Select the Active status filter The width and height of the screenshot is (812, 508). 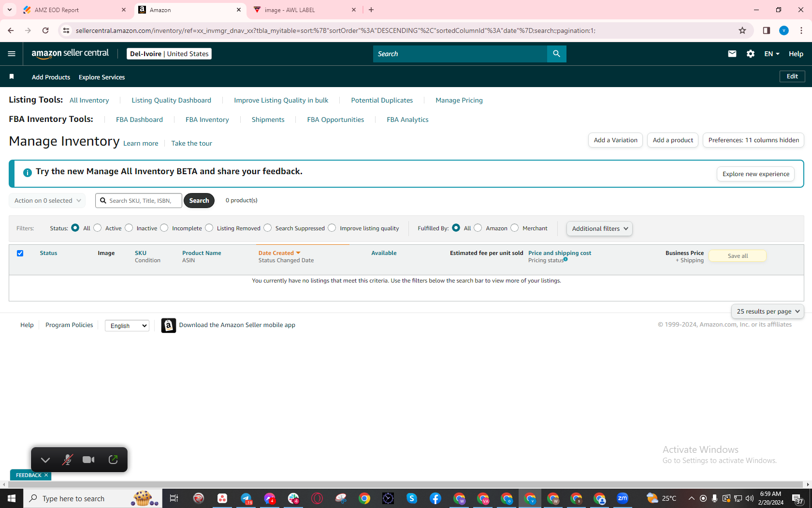coord(98,228)
